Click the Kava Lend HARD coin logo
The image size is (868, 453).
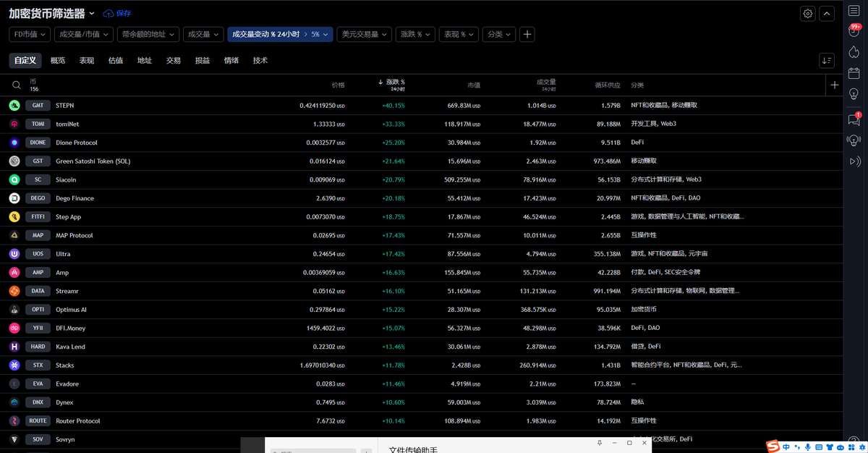point(14,347)
